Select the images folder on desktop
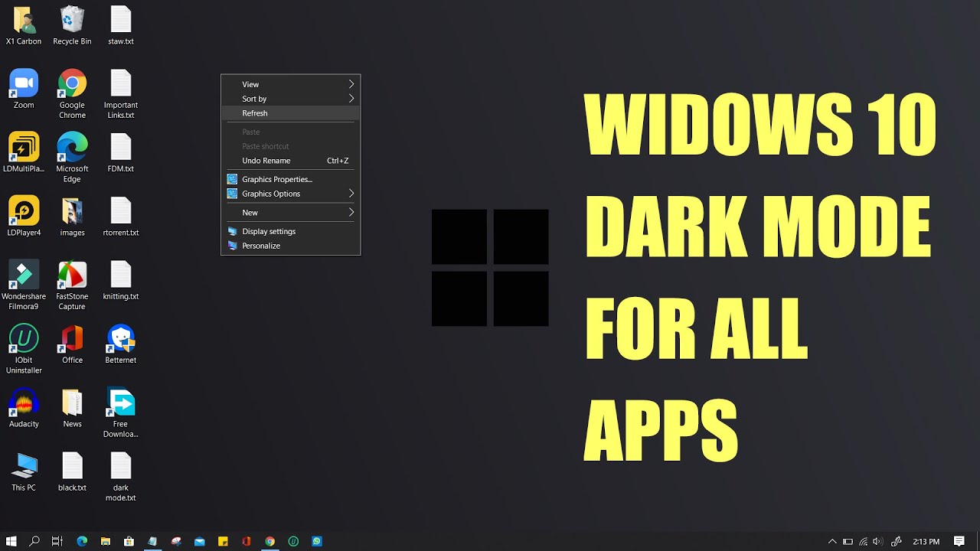980x551 pixels. coord(72,216)
